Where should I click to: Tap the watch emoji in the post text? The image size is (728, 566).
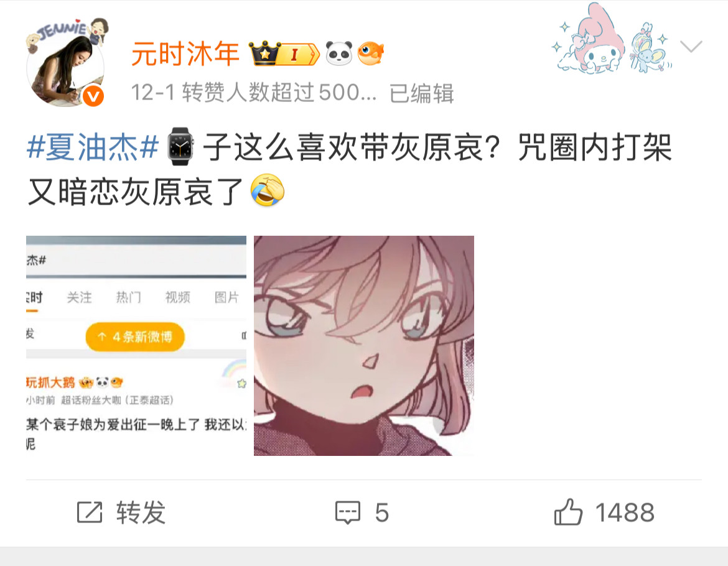coord(180,147)
